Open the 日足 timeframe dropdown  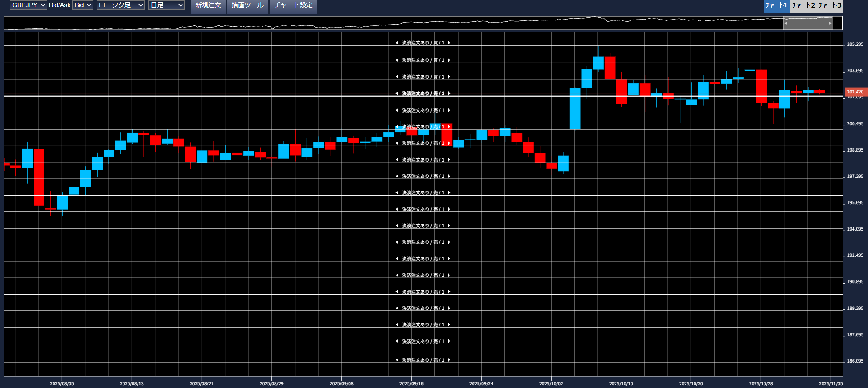tap(166, 5)
